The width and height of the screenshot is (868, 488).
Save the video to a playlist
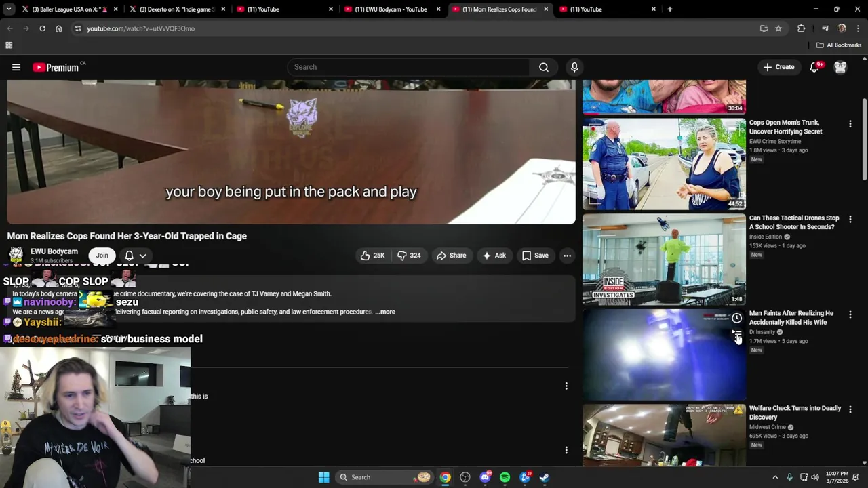coord(534,256)
